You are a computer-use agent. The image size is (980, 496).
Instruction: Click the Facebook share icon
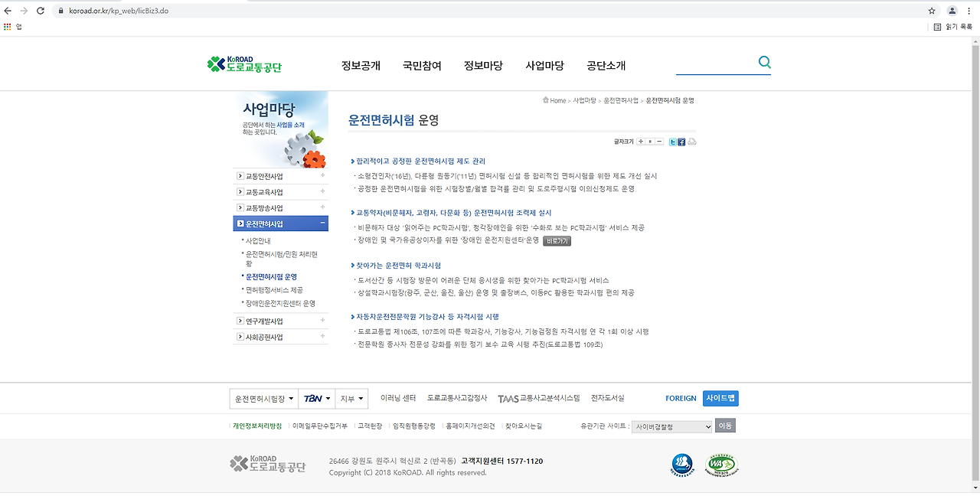pos(681,142)
